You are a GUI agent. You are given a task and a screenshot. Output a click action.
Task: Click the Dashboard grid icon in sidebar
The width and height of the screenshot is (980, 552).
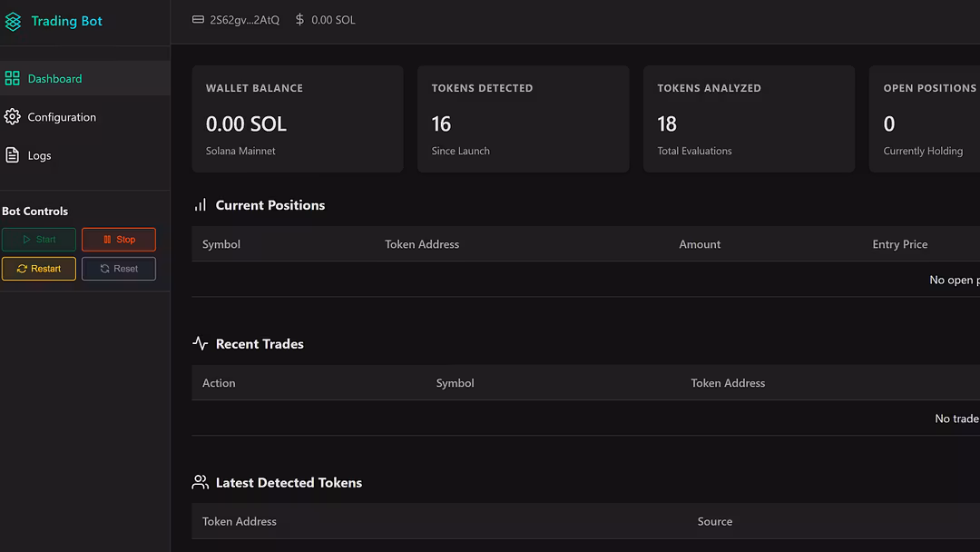[x=12, y=79]
